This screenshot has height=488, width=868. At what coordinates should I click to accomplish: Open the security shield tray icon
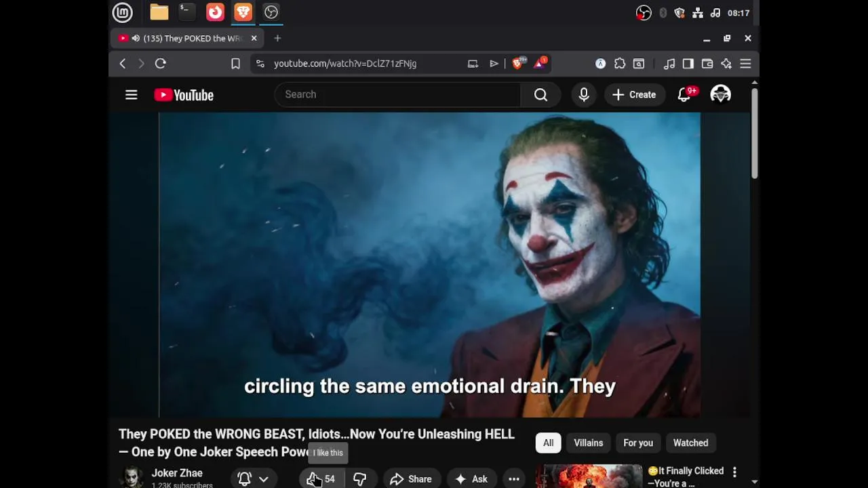tap(679, 13)
